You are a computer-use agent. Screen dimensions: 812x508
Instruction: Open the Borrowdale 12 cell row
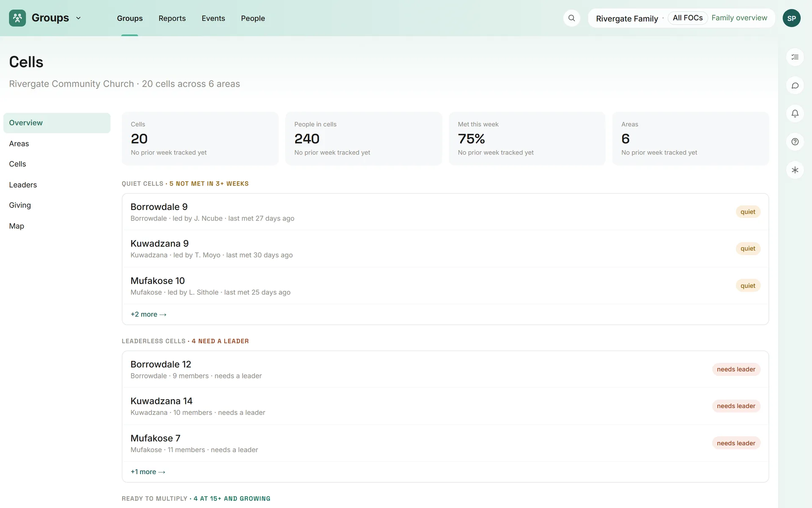pos(445,370)
